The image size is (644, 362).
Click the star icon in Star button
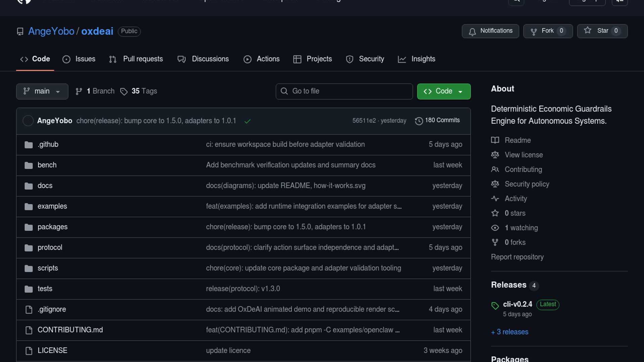click(x=588, y=31)
